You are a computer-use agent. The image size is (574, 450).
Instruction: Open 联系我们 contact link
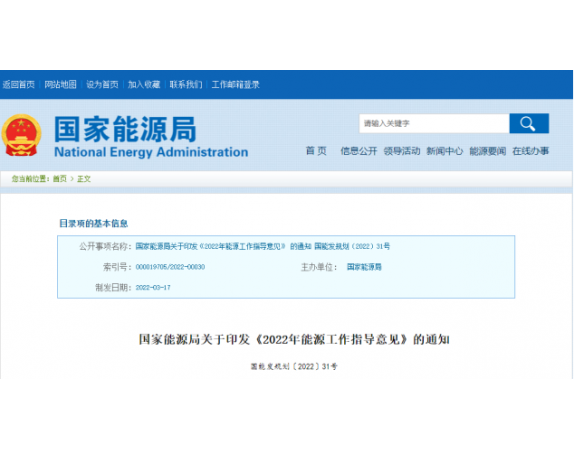[x=186, y=85]
